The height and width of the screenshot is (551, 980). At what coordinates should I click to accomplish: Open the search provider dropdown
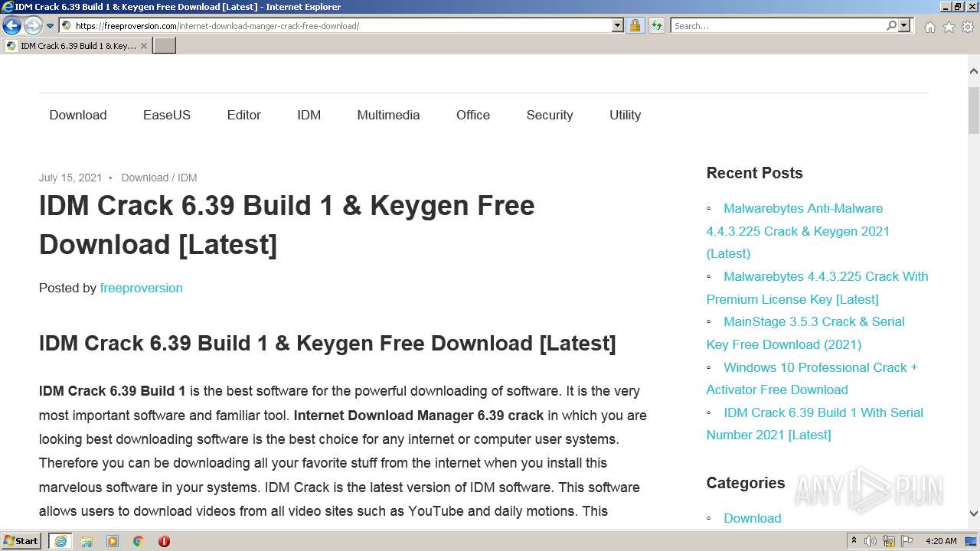pyautogui.click(x=904, y=26)
